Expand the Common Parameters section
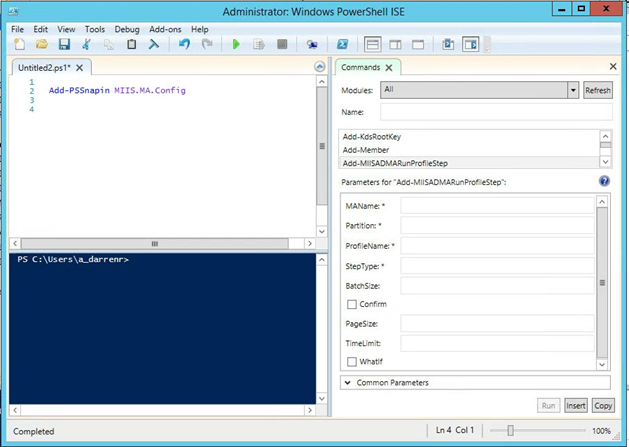The height and width of the screenshot is (447, 629). [347, 382]
